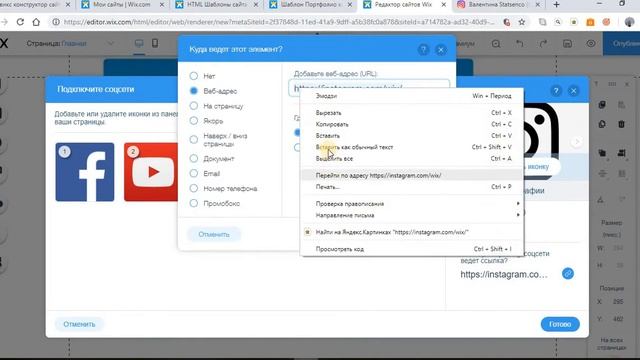Viewport: 640px width, 360px height.
Task: Switch to mobile view icon
Action: [155, 43]
